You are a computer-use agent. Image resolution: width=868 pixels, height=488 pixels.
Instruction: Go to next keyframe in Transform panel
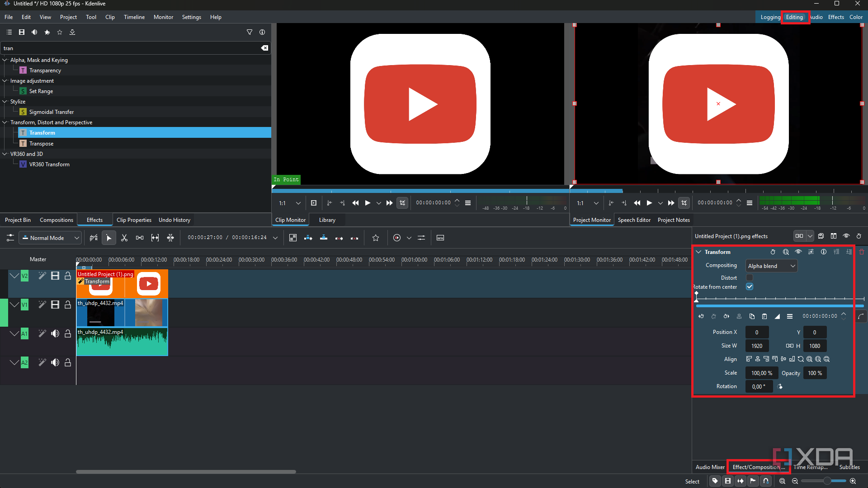tap(726, 316)
